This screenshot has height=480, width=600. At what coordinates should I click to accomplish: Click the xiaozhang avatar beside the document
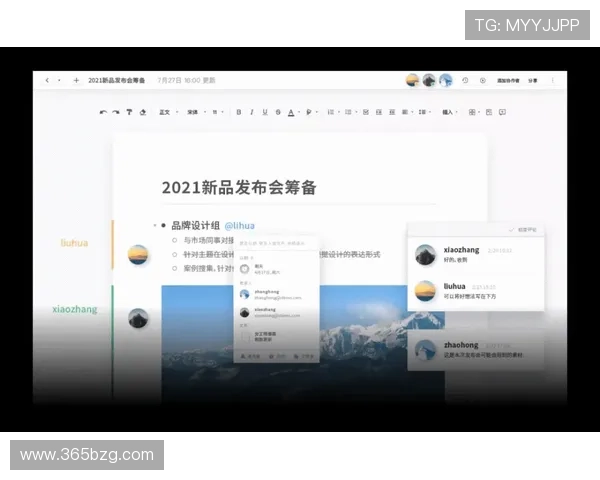coord(138,318)
